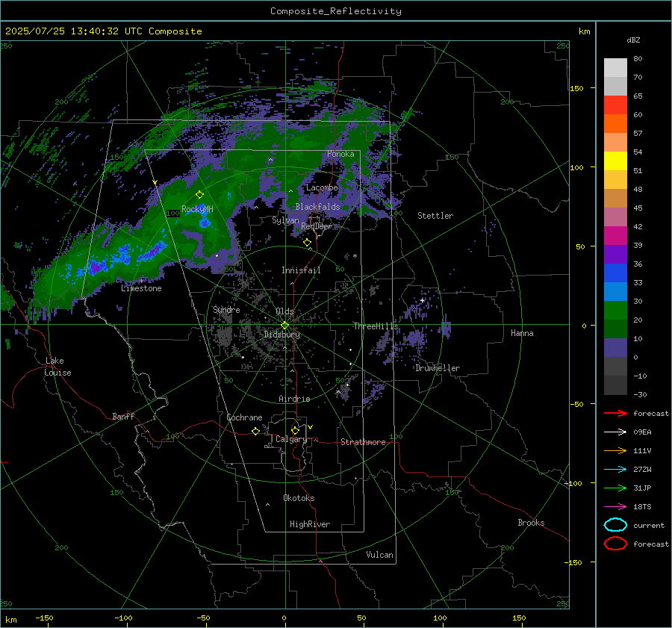Click the Calgary city label
The height and width of the screenshot is (628, 672).
point(291,439)
